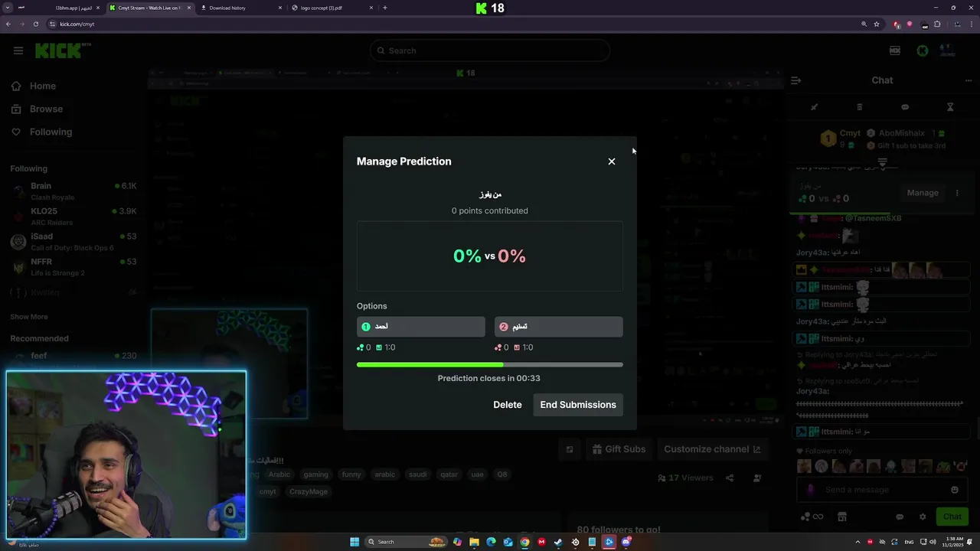Image resolution: width=980 pixels, height=551 pixels.
Task: Select option 1 أحمد in prediction
Action: tap(420, 327)
